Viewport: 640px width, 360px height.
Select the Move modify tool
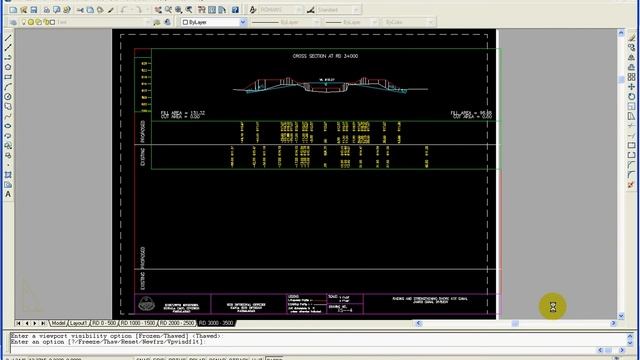tap(632, 87)
